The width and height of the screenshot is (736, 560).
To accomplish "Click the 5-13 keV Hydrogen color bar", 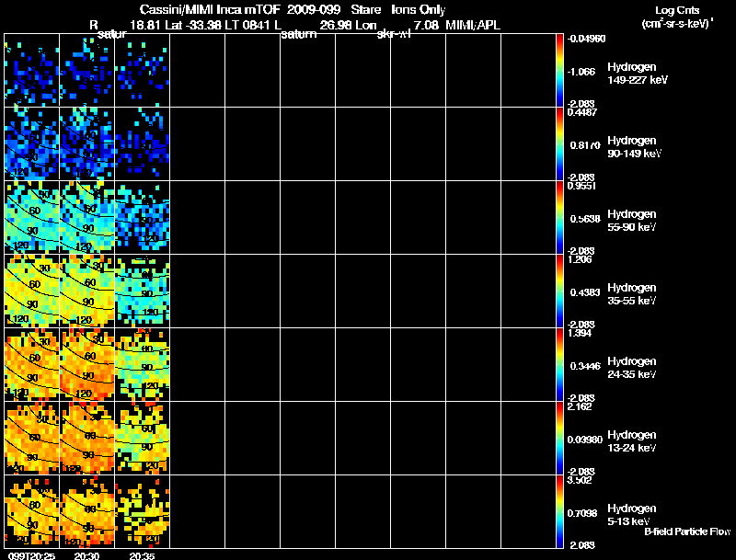I will (x=560, y=511).
